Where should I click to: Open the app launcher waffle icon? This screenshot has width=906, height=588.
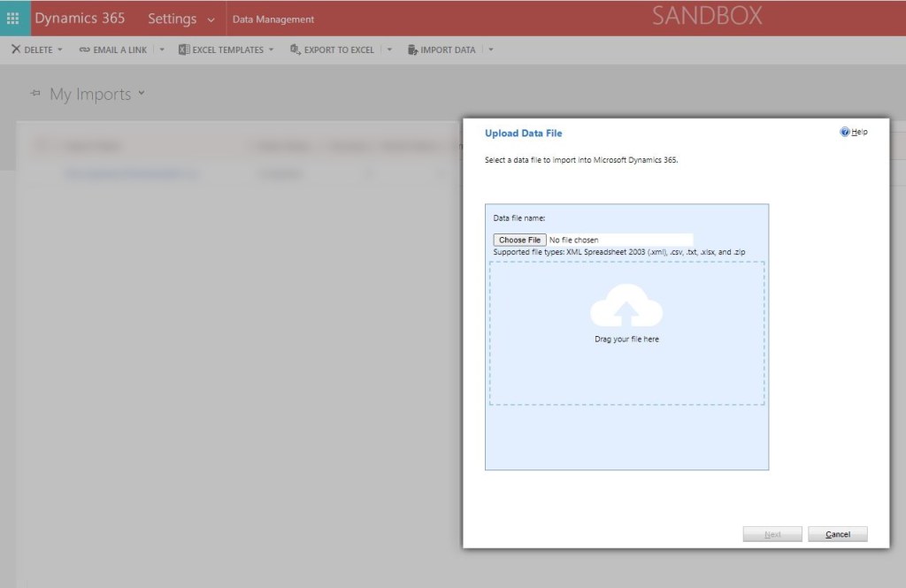(13, 19)
